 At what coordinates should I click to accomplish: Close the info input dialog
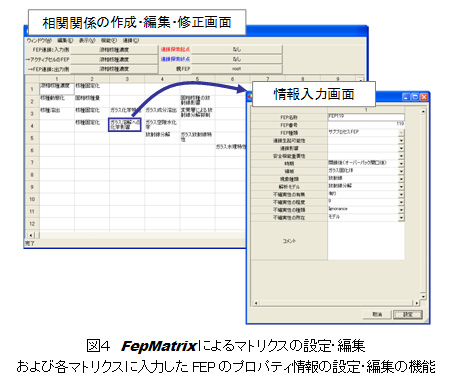tap(424, 97)
